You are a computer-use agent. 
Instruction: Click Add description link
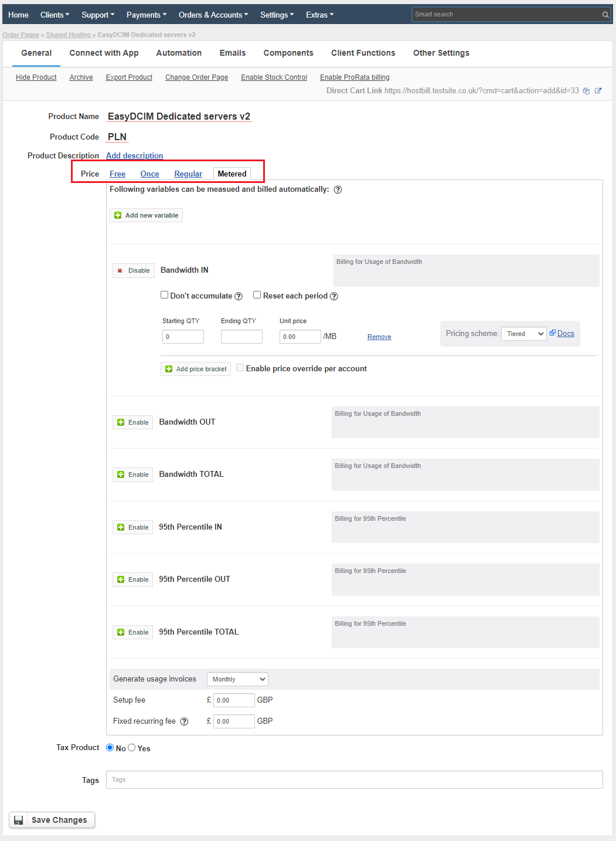pos(134,155)
